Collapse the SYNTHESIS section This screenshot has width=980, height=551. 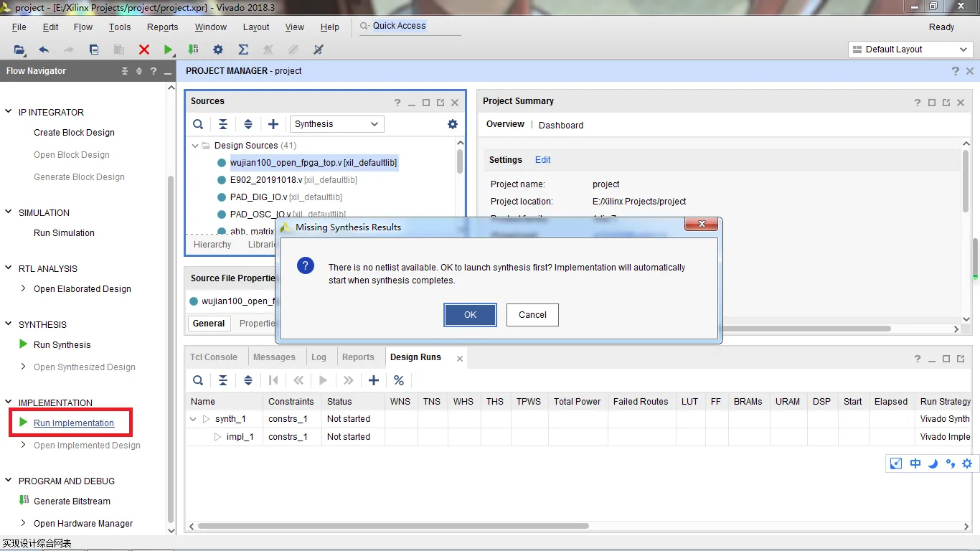pyautogui.click(x=9, y=324)
